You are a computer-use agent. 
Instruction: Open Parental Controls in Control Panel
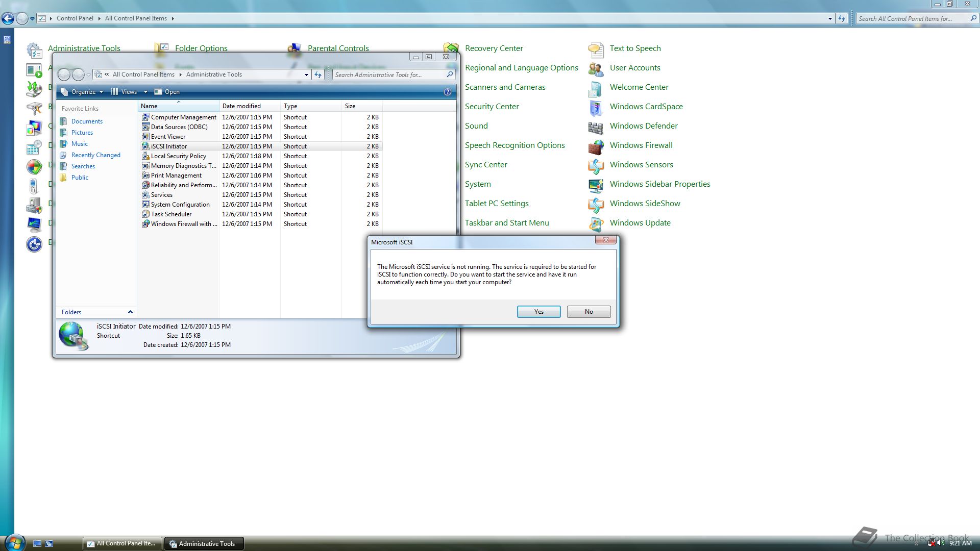(x=338, y=48)
